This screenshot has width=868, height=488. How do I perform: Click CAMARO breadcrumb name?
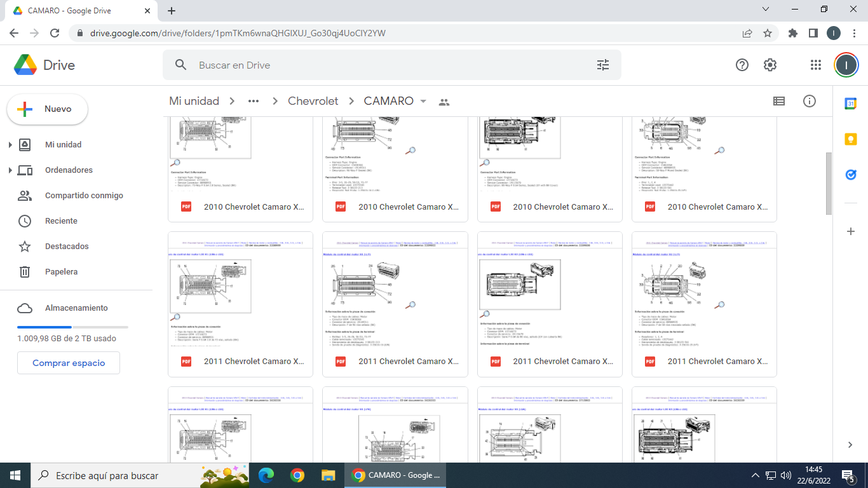(x=388, y=101)
